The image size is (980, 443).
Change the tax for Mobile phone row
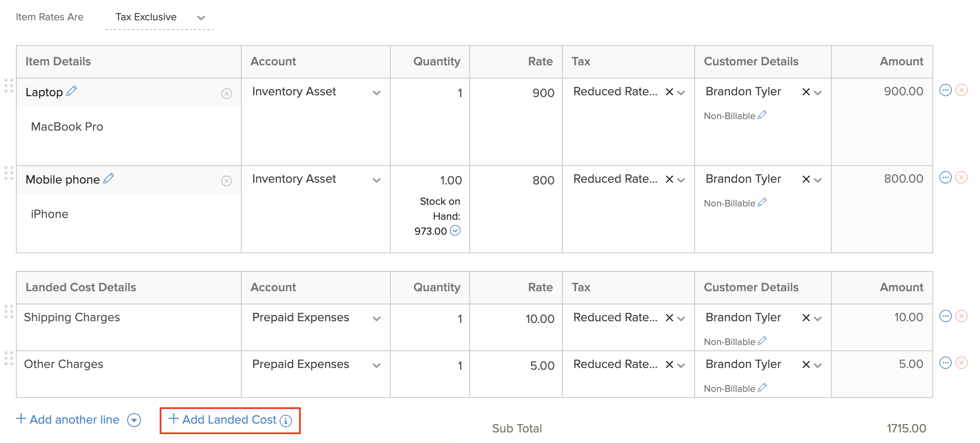tap(681, 180)
